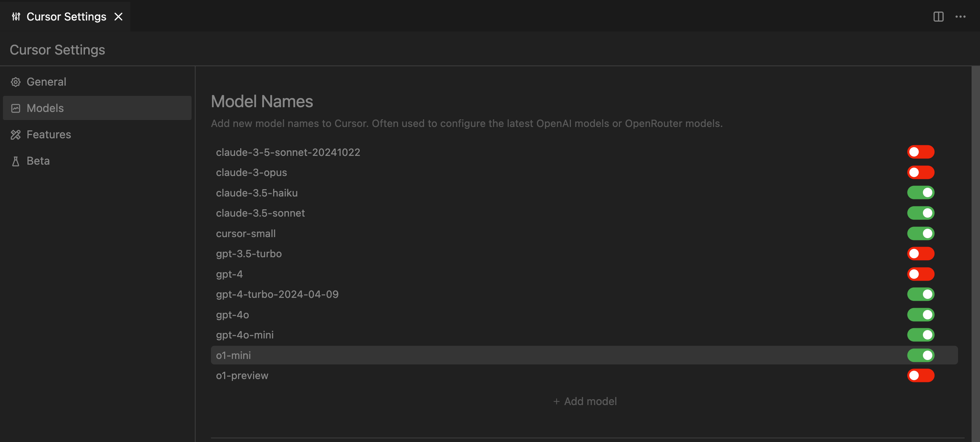Disable the claude-3.5-haiku model toggle

pyautogui.click(x=921, y=193)
